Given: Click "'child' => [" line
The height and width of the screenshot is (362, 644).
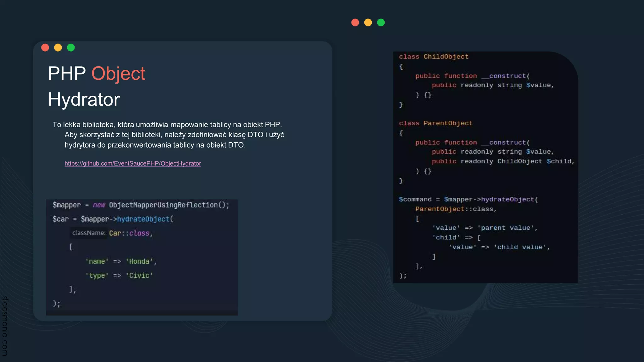Looking at the screenshot, I should [456, 238].
